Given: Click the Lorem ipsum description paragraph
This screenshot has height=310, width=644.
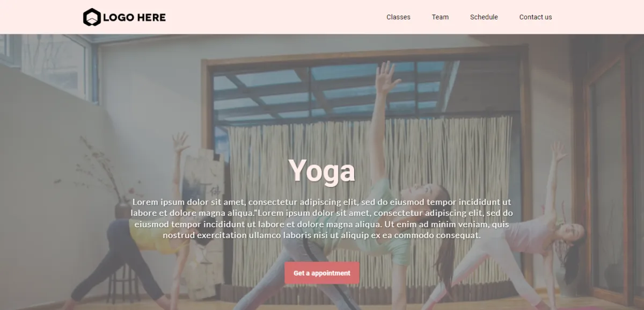Looking at the screenshot, I should click(322, 219).
